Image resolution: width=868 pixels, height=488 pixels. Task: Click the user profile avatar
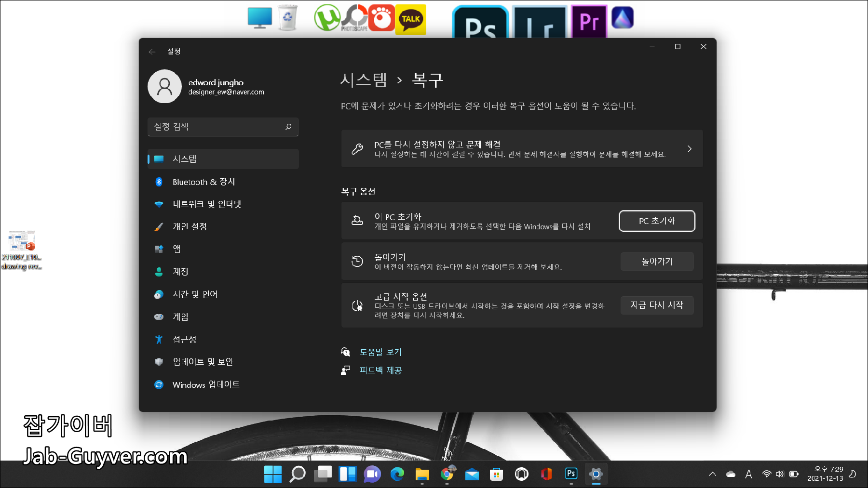164,86
